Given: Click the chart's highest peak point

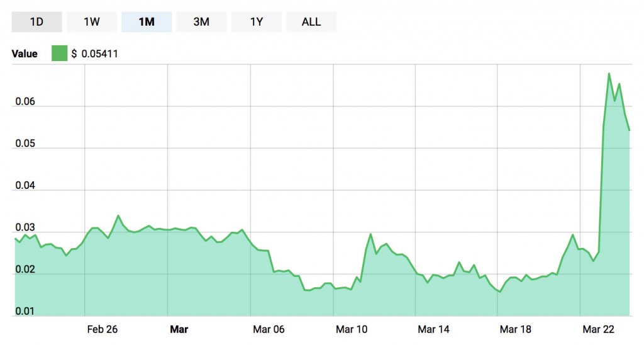Looking at the screenshot, I should tap(609, 74).
